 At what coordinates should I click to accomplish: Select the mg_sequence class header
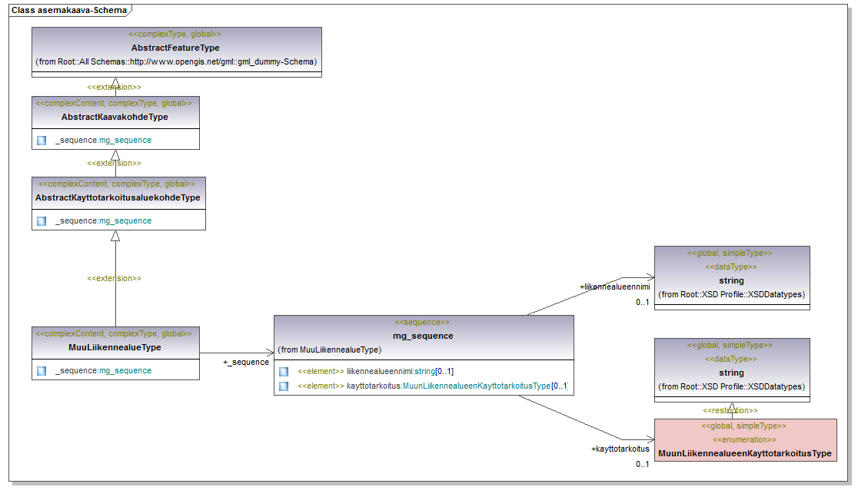point(423,336)
